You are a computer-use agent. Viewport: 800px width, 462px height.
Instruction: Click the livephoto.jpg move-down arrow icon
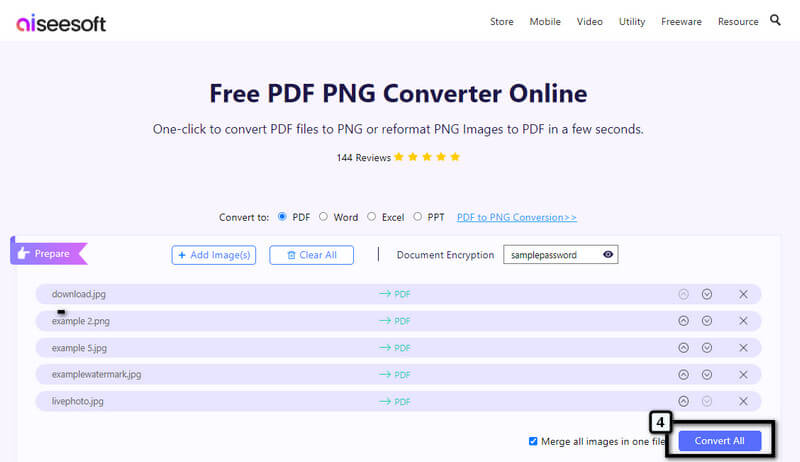(707, 401)
